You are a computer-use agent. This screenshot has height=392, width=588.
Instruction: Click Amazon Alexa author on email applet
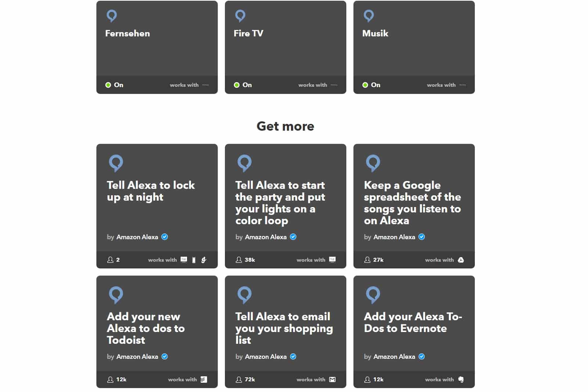(266, 357)
